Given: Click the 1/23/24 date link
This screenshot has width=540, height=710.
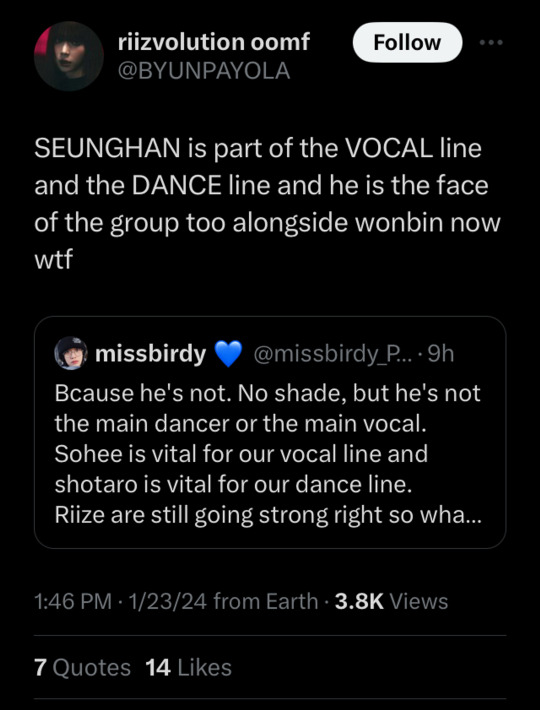Looking at the screenshot, I should (x=168, y=601).
